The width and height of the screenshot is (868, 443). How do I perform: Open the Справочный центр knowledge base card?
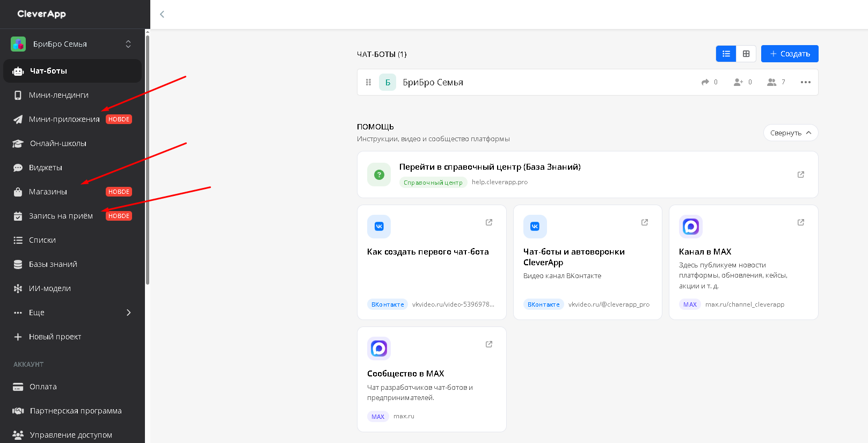click(x=587, y=175)
